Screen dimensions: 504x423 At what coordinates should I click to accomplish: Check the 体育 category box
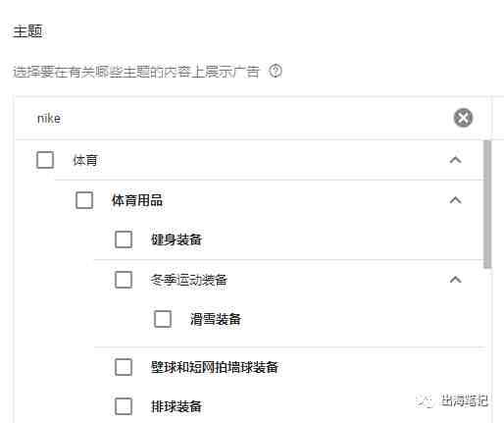tap(45, 160)
